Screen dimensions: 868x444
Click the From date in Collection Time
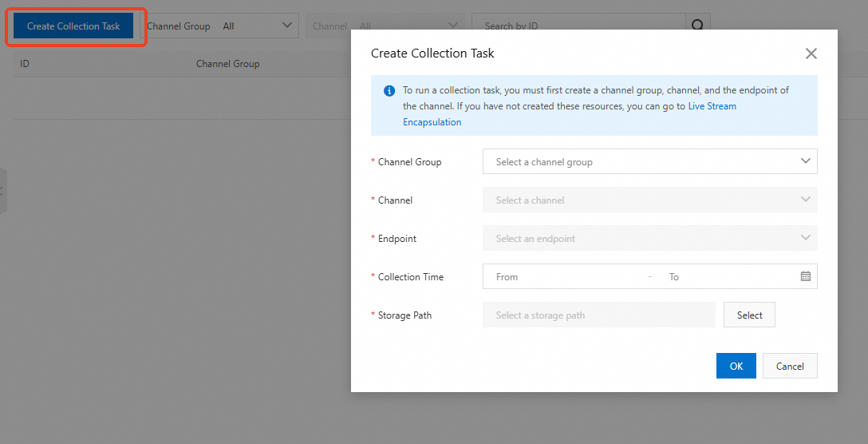[x=558, y=276]
